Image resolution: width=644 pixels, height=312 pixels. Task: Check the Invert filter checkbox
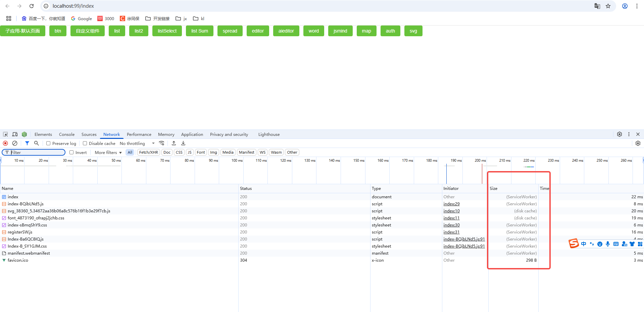click(71, 152)
